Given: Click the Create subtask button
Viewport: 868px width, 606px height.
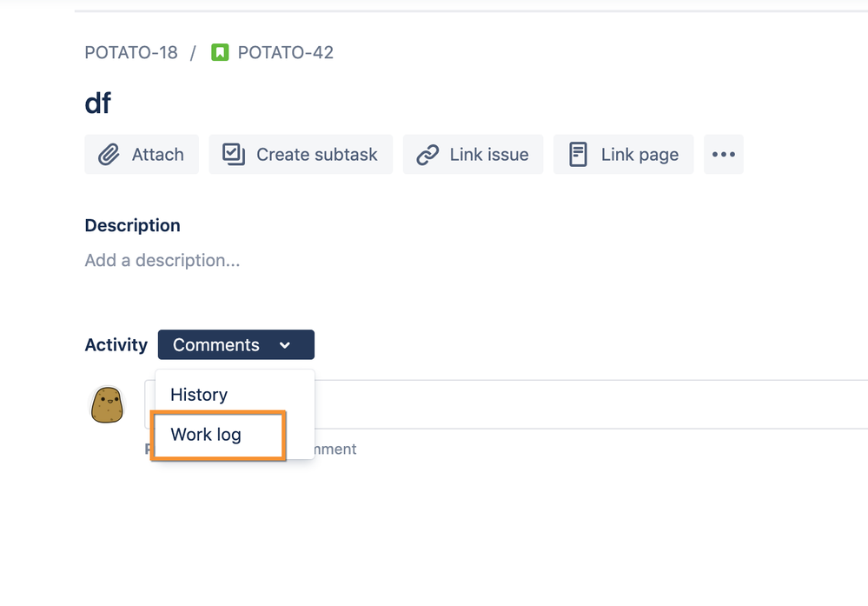Looking at the screenshot, I should click(301, 154).
